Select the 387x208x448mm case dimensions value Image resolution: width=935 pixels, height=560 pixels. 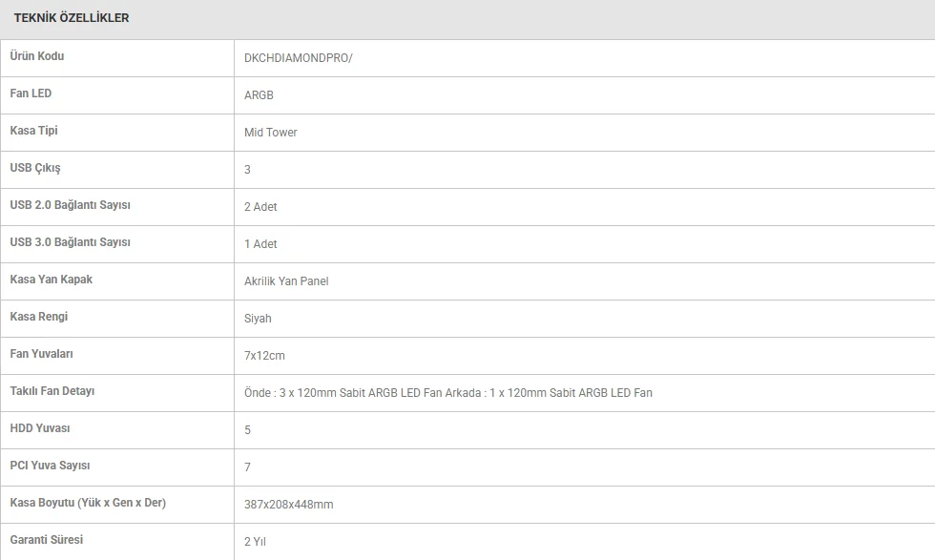289,505
